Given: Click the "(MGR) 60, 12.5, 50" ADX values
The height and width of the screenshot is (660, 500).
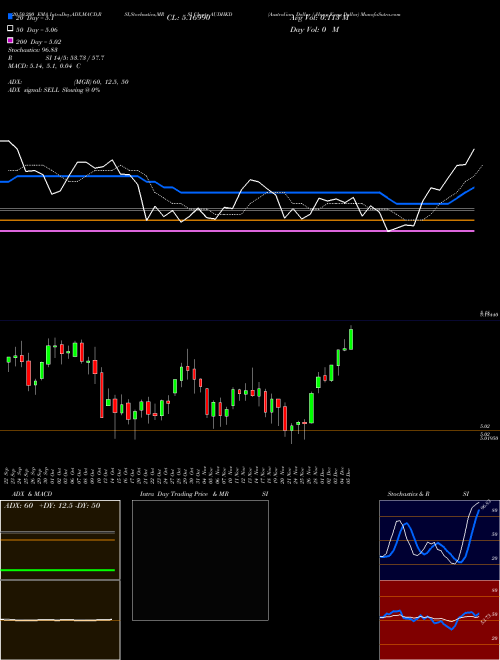Looking at the screenshot, I should [101, 82].
